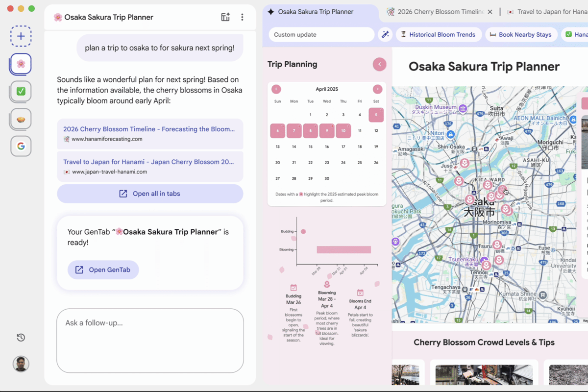The image size is (588, 392).
Task: Click Open all in tabs
Action: 150,194
